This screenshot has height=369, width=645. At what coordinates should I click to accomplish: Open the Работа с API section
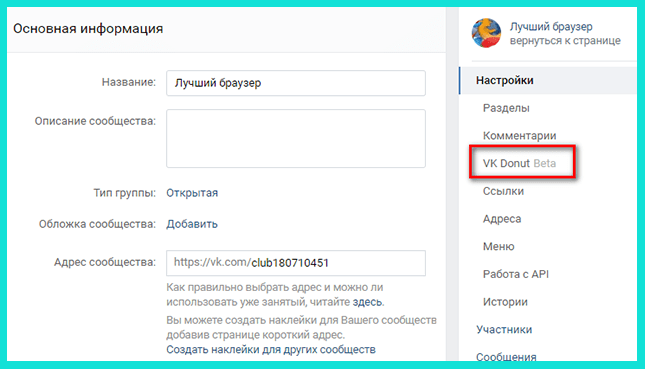point(516,274)
